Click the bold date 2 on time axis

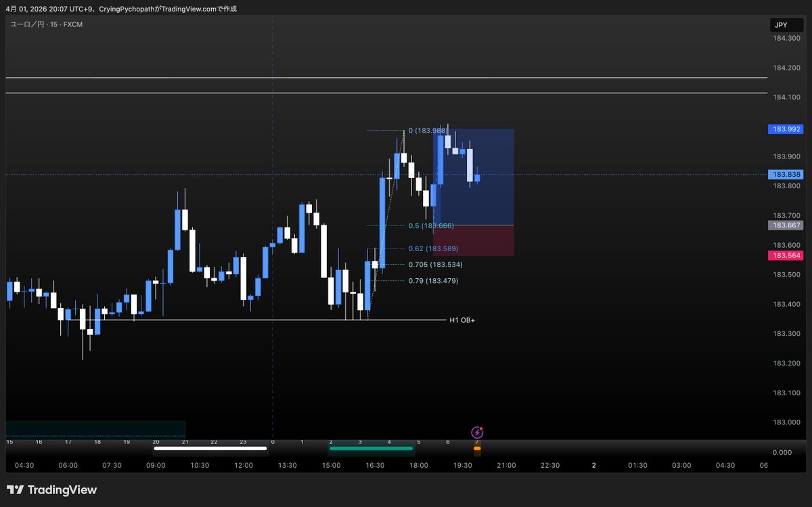[x=594, y=465]
